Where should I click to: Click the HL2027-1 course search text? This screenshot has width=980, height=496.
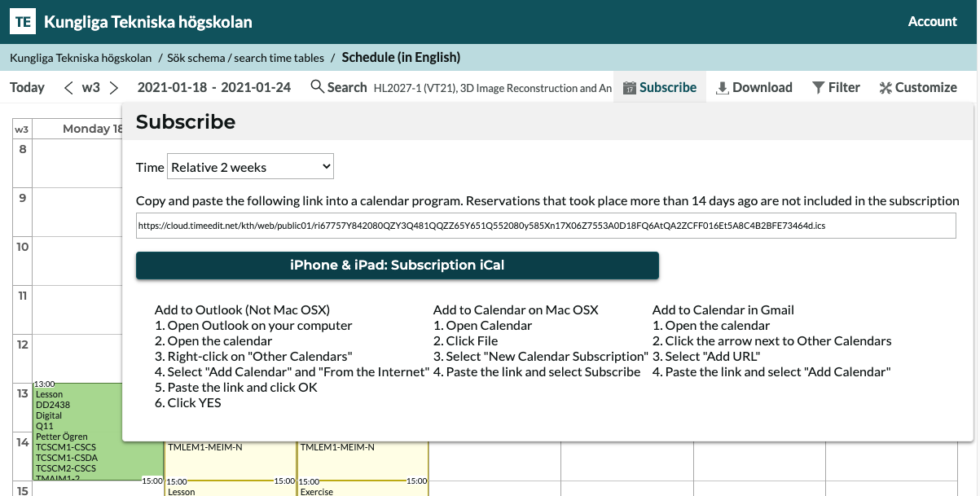[492, 88]
